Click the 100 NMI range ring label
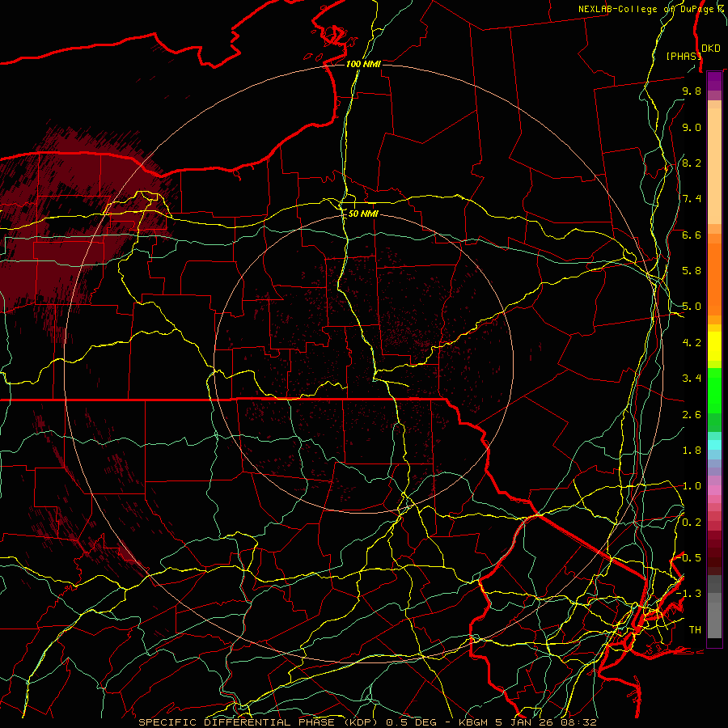This screenshot has height=728, width=728. tap(363, 64)
